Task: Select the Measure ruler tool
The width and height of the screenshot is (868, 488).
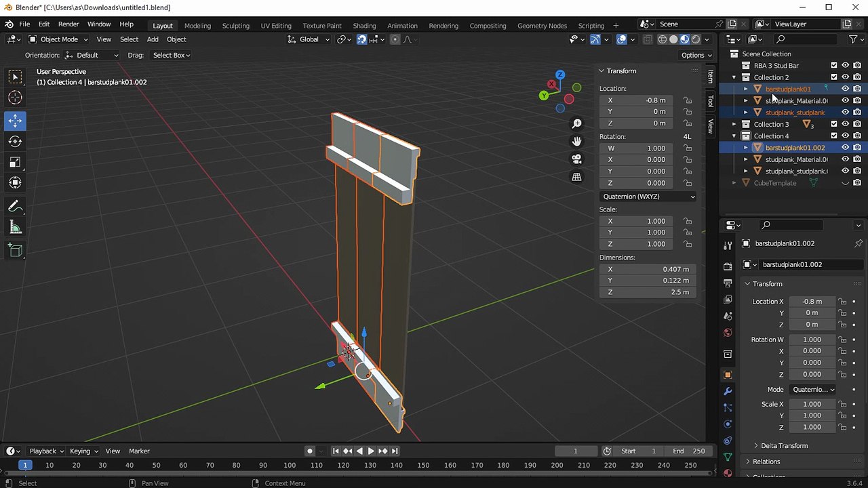Action: point(15,227)
